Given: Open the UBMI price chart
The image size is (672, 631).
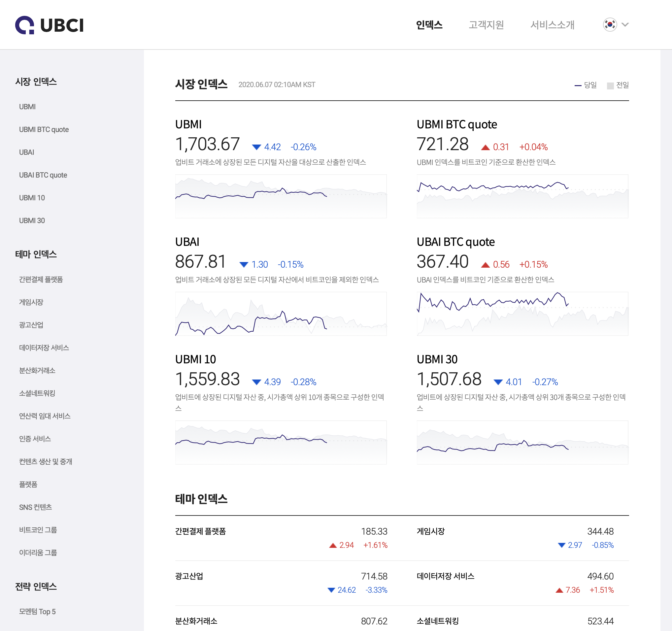Looking at the screenshot, I should (281, 196).
